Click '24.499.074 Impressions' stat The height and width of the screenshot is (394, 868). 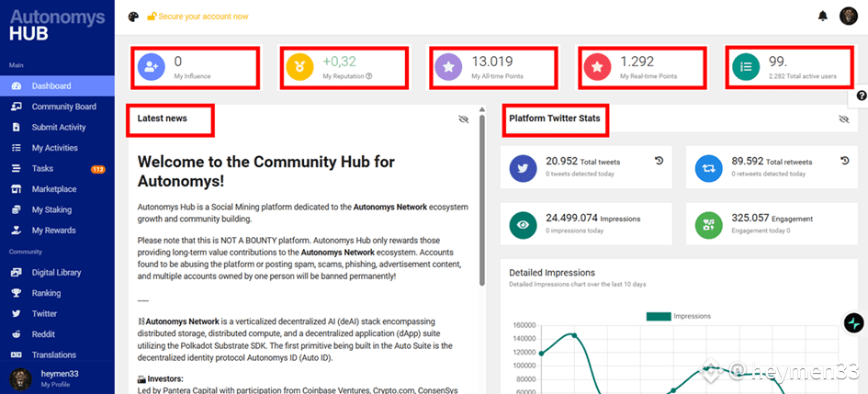pos(592,219)
